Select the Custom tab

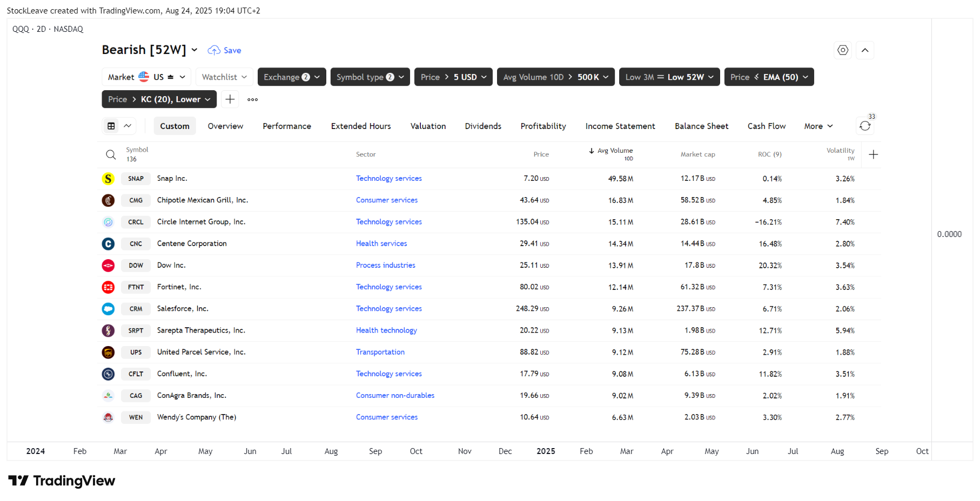click(174, 126)
